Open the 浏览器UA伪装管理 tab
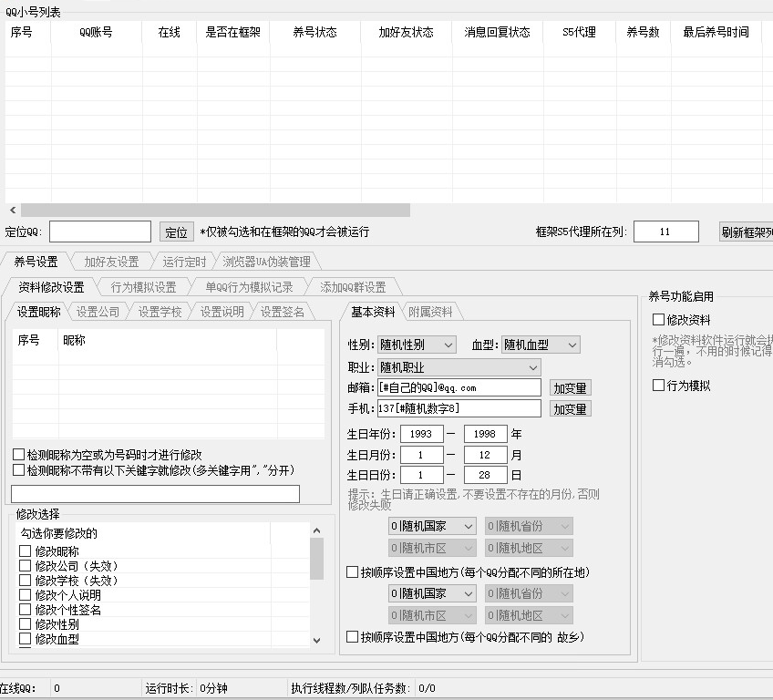Screen dimensions: 773x700 [x=267, y=262]
